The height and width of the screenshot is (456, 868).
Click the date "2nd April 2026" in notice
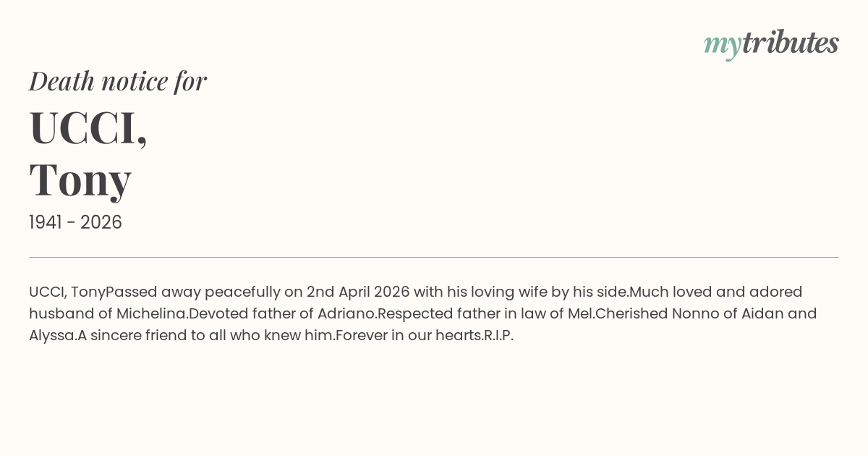(358, 292)
